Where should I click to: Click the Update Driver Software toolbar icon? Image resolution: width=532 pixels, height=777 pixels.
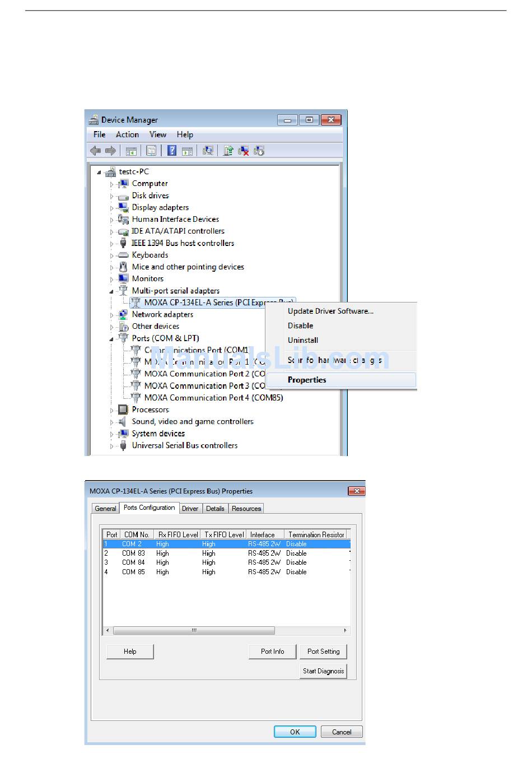tap(228, 150)
